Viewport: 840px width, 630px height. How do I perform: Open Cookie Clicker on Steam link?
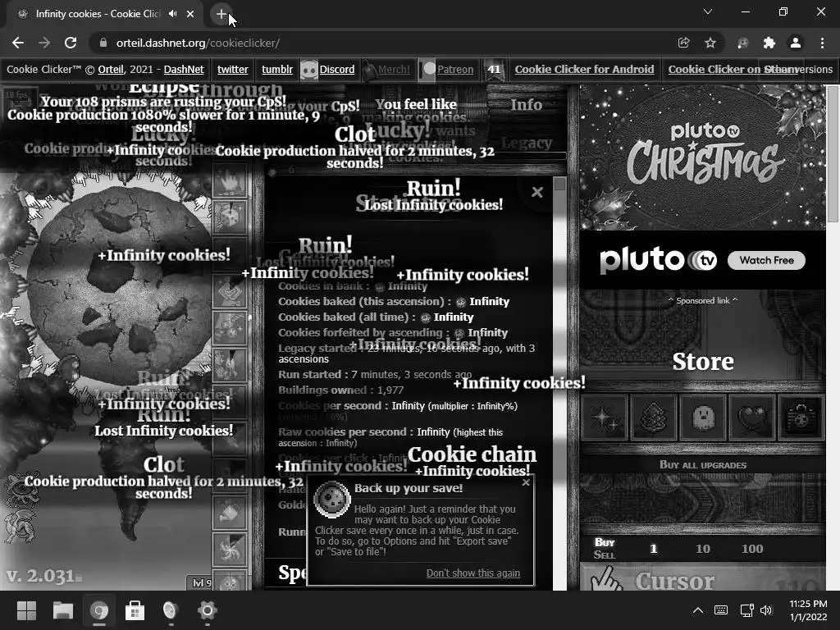[733, 69]
